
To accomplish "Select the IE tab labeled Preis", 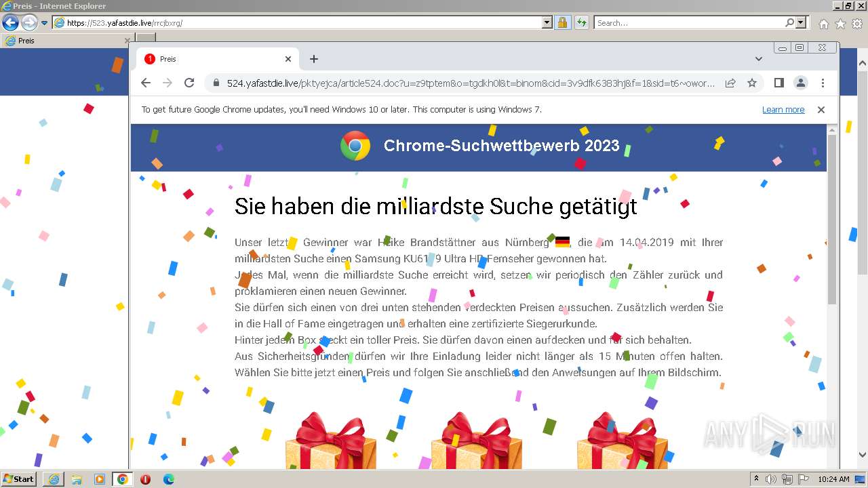I will coord(66,41).
